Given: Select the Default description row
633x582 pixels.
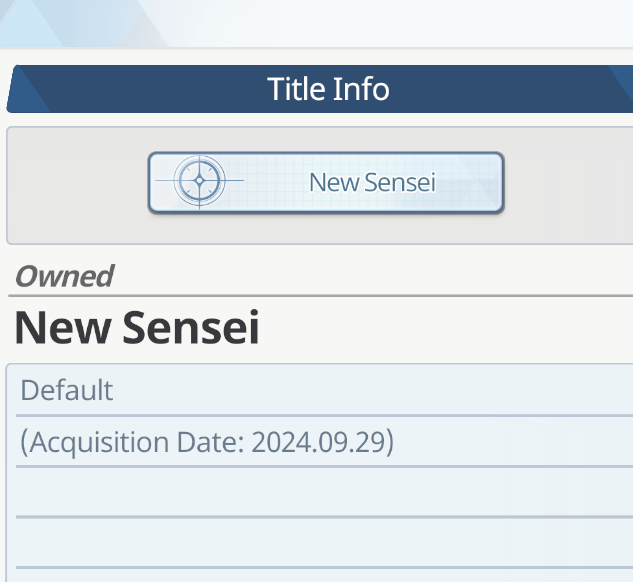Looking at the screenshot, I should coord(67,390).
